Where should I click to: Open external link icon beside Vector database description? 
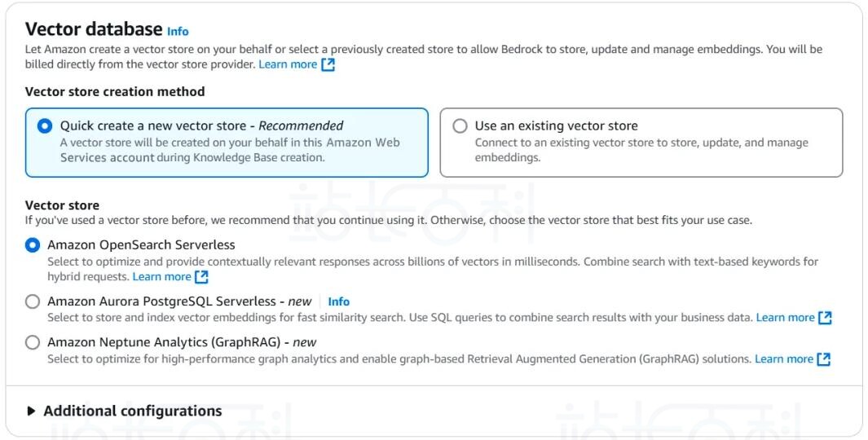328,64
